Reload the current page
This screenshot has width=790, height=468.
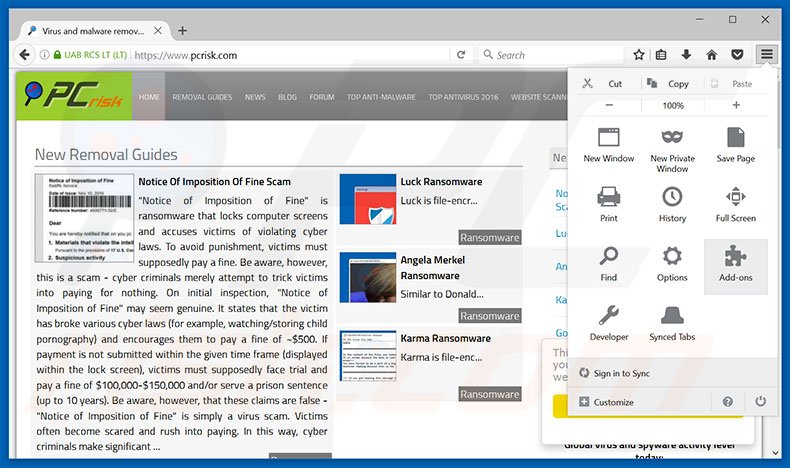(460, 54)
